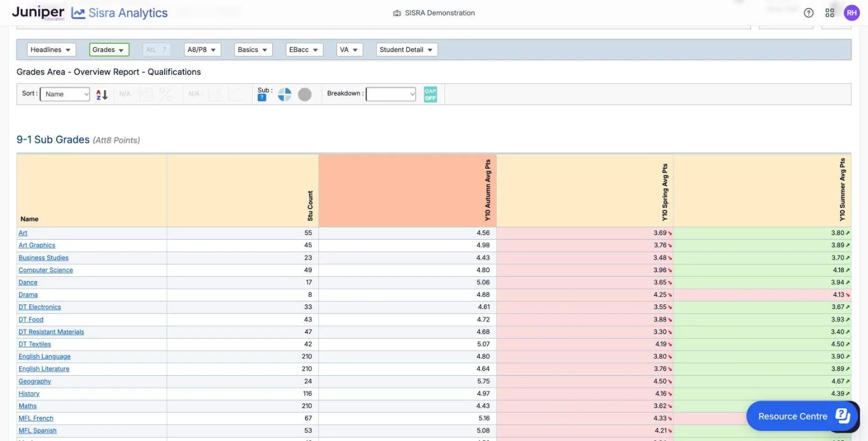
Task: Toggle A-Z sort direction icon
Action: click(x=102, y=94)
